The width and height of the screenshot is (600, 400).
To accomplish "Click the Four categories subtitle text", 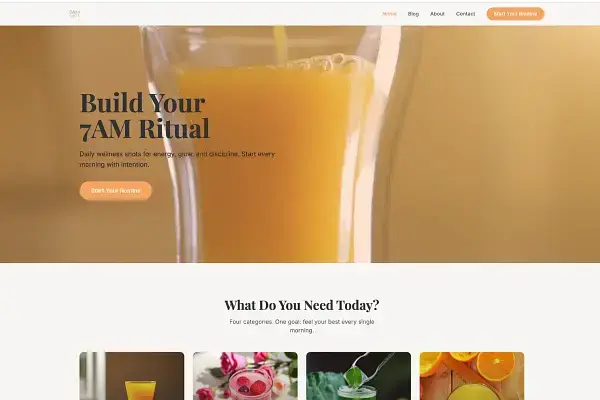I will [x=302, y=326].
